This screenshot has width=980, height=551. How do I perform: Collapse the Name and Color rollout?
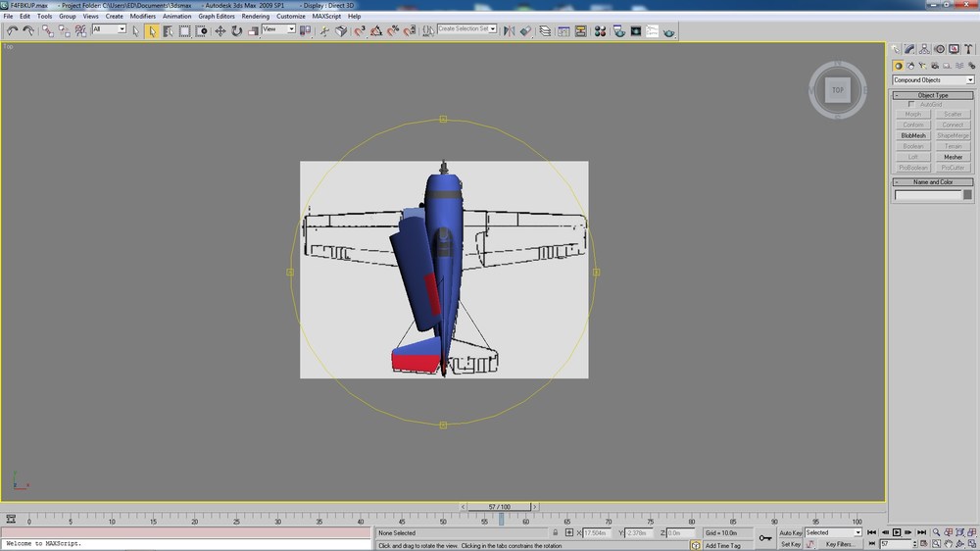click(933, 182)
